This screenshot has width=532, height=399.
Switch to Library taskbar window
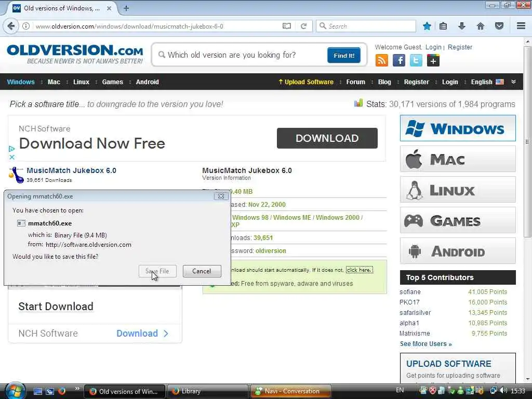(208, 391)
